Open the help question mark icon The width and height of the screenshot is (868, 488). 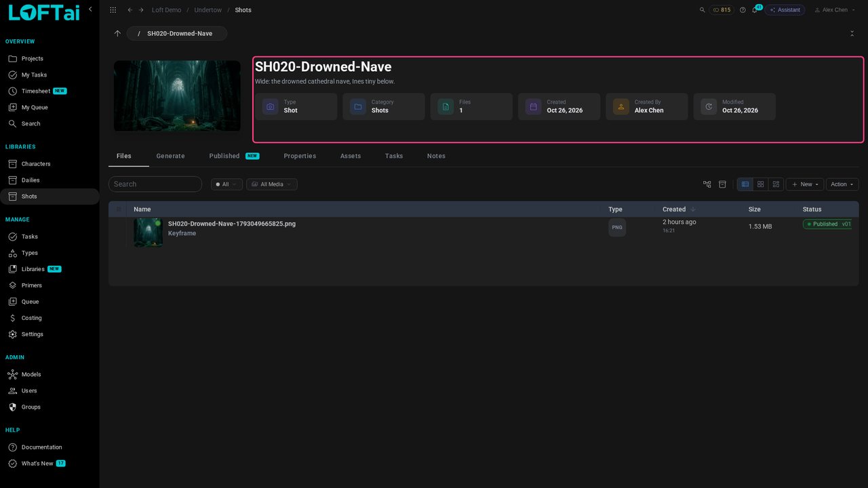(743, 10)
